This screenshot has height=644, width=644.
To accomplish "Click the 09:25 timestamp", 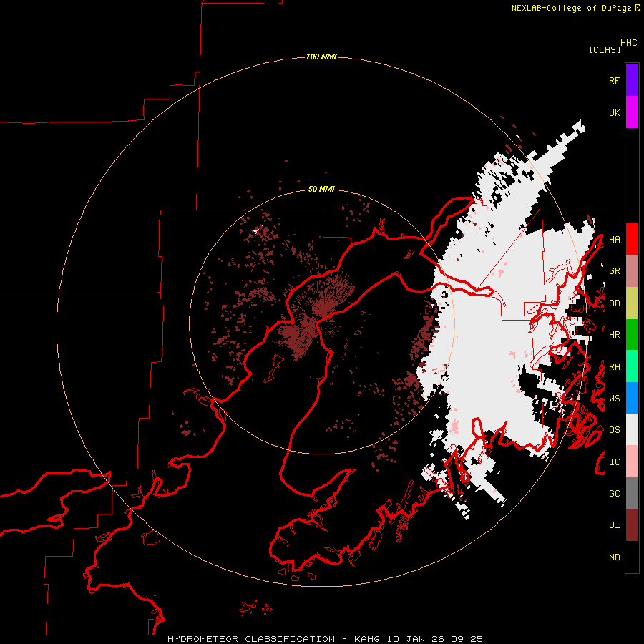I will click(467, 639).
